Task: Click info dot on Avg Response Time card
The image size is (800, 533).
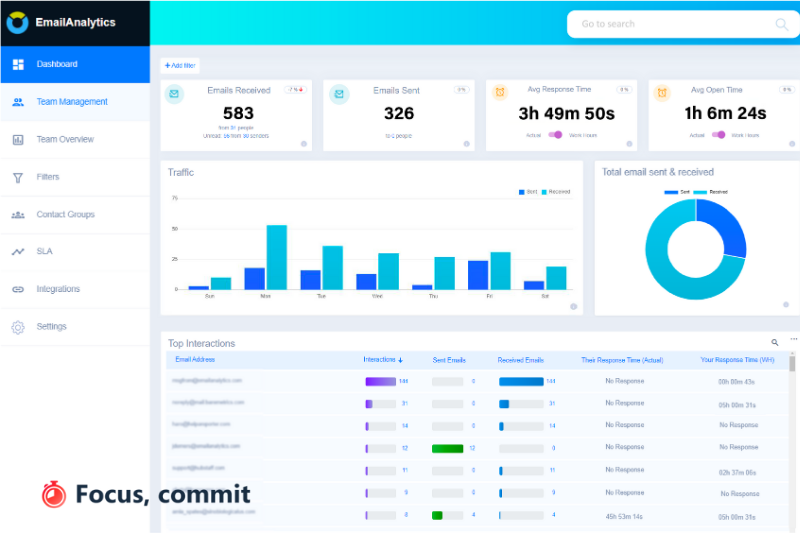Action: coord(629,144)
